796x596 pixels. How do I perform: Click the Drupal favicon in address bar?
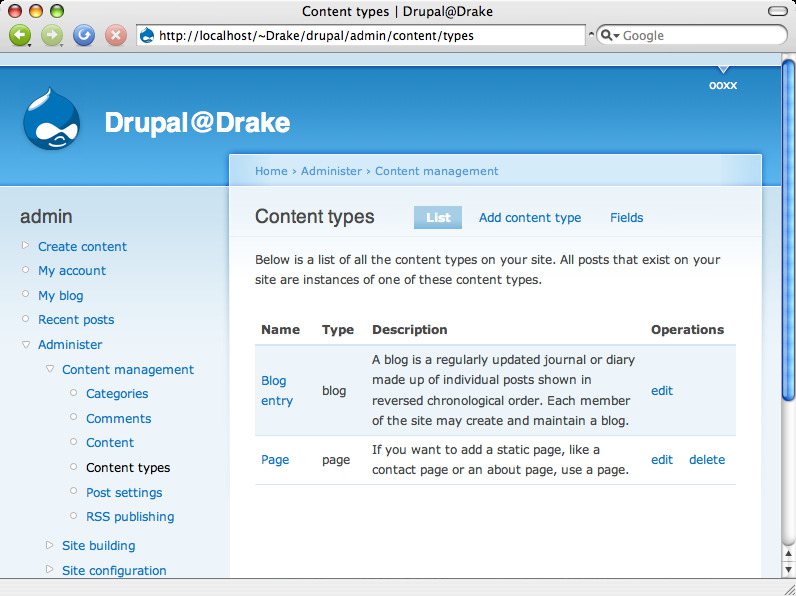[147, 36]
